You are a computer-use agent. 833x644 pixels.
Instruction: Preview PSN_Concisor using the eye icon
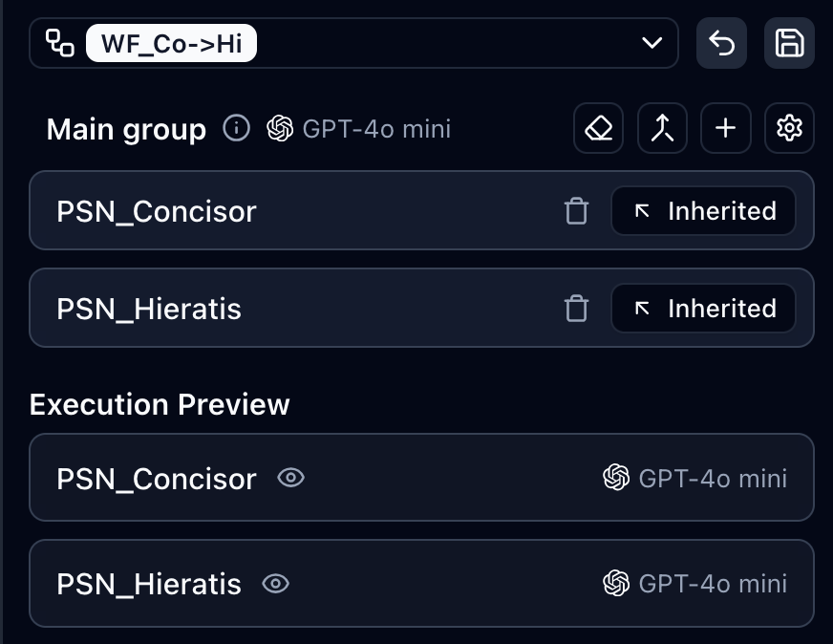290,478
